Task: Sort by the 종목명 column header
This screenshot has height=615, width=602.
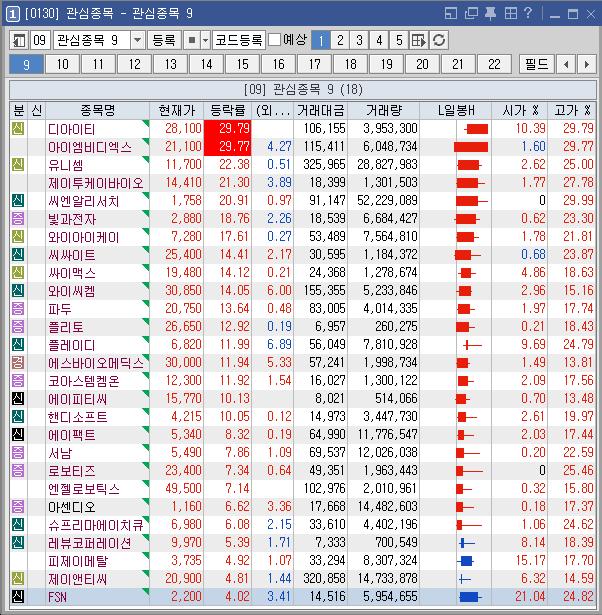Action: click(98, 111)
